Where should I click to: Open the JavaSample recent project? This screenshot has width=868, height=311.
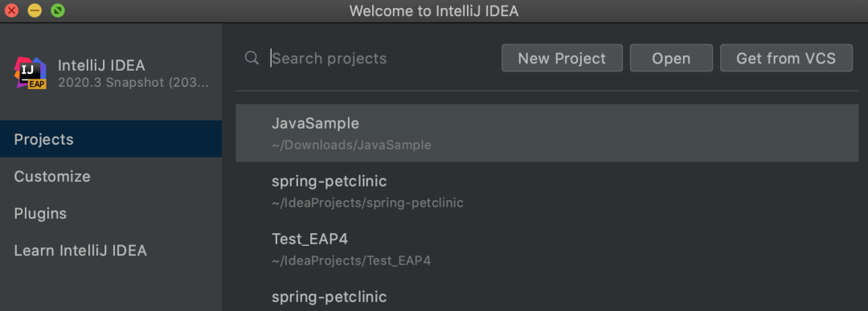click(547, 133)
